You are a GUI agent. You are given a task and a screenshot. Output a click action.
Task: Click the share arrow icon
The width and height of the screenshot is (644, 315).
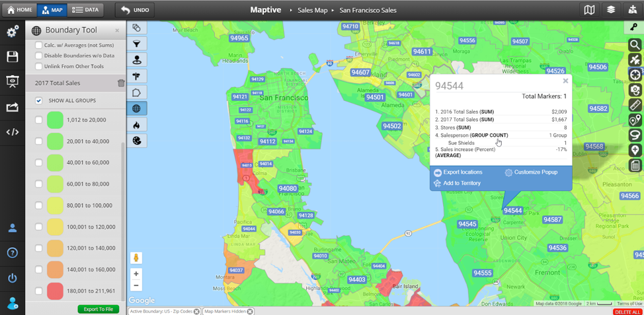pos(13,108)
